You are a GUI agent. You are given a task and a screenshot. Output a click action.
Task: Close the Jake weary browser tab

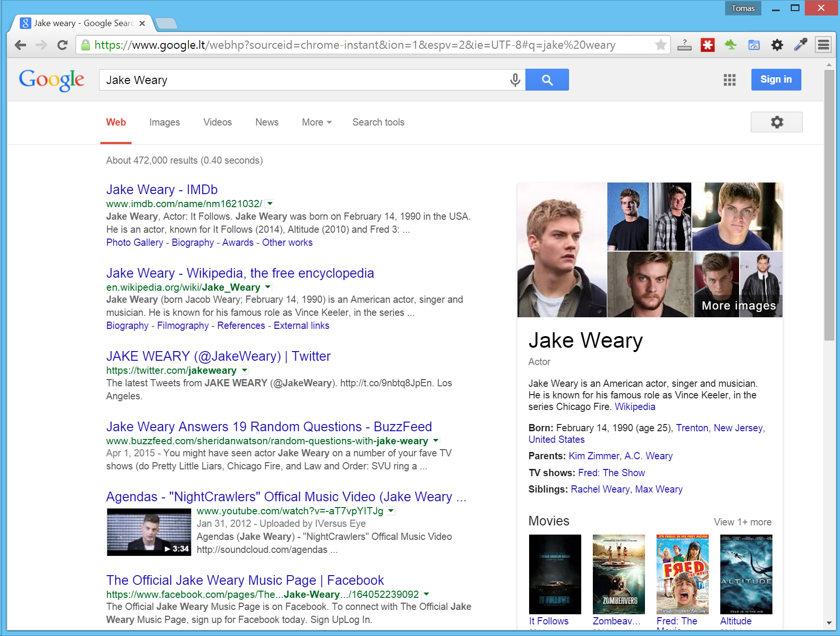142,23
